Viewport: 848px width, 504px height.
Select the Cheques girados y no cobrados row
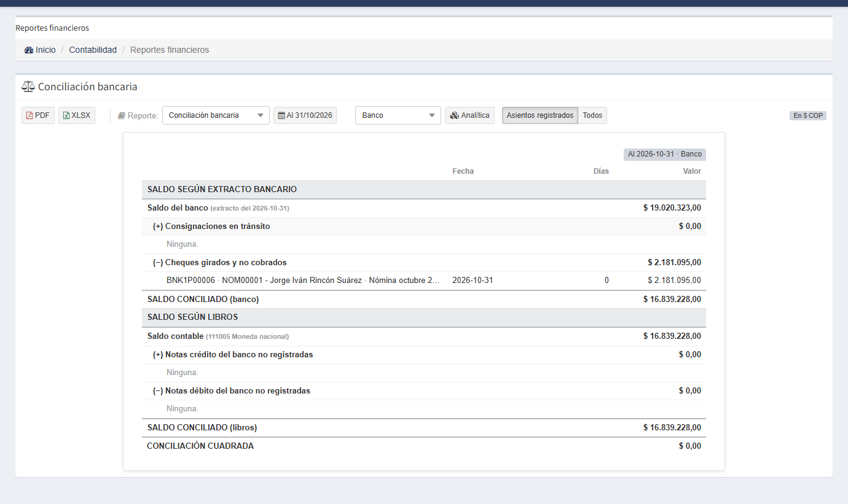[x=424, y=263]
